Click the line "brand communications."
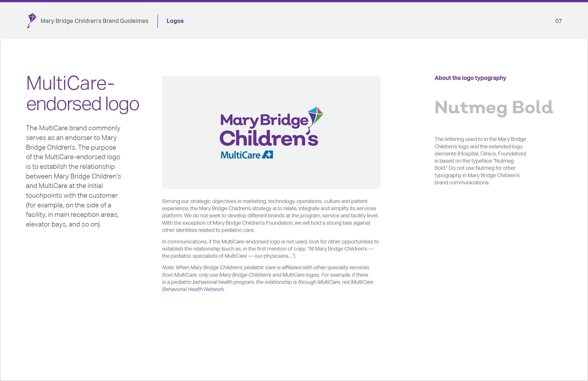 tap(462, 182)
